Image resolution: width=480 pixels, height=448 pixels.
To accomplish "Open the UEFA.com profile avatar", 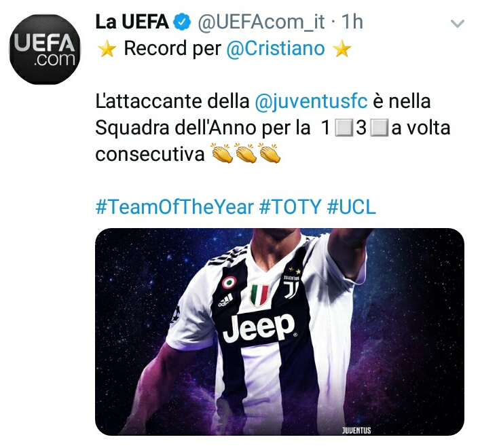I will pyautogui.click(x=45, y=50).
